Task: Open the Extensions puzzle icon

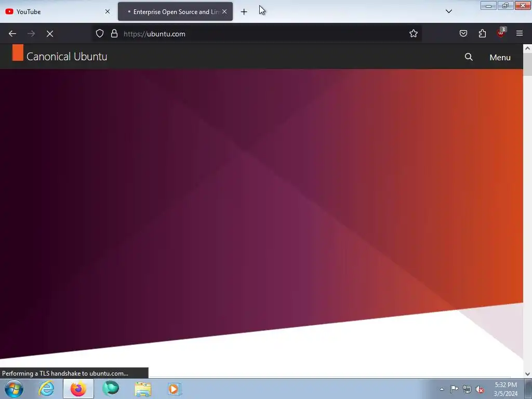Action: point(482,34)
